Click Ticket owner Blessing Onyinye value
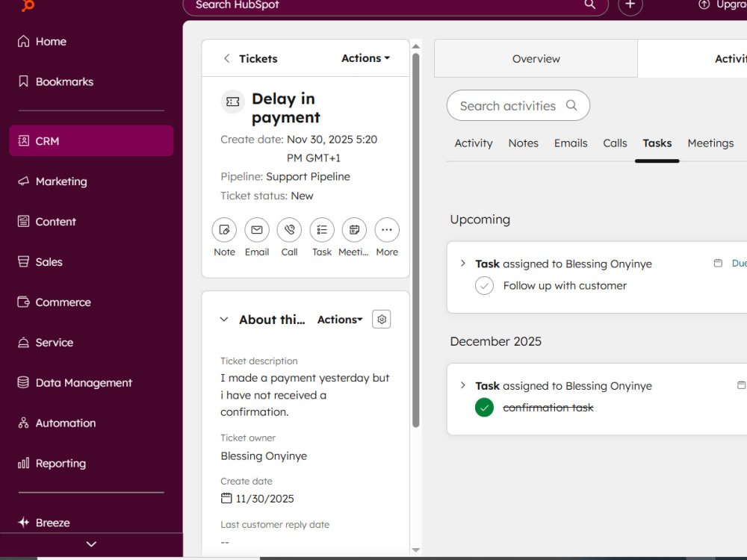 [x=264, y=455]
